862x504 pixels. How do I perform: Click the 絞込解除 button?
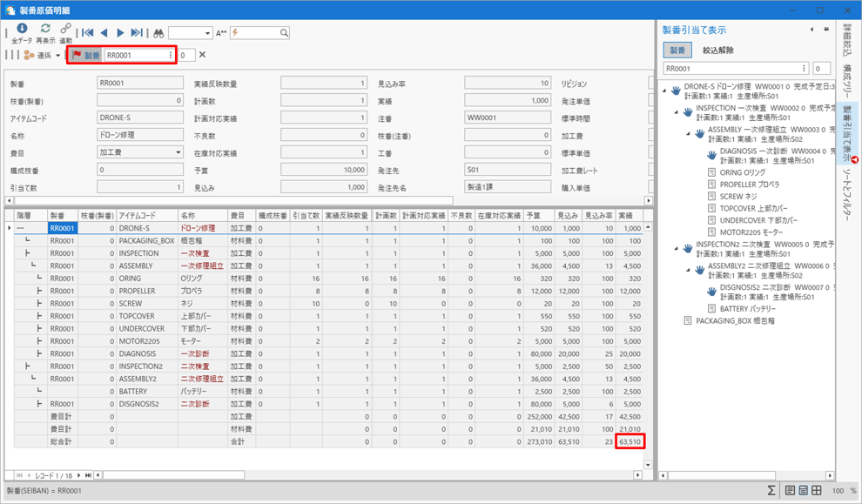tap(717, 50)
